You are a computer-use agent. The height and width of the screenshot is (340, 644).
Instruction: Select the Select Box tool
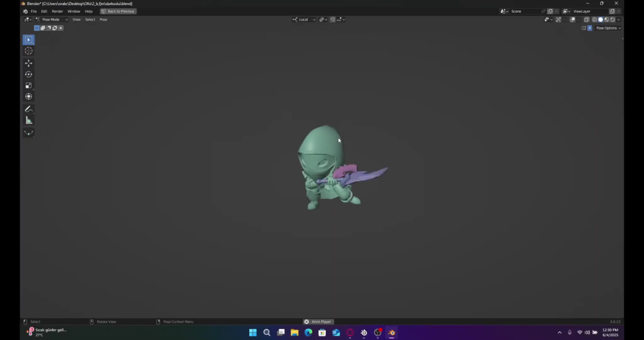[29, 40]
